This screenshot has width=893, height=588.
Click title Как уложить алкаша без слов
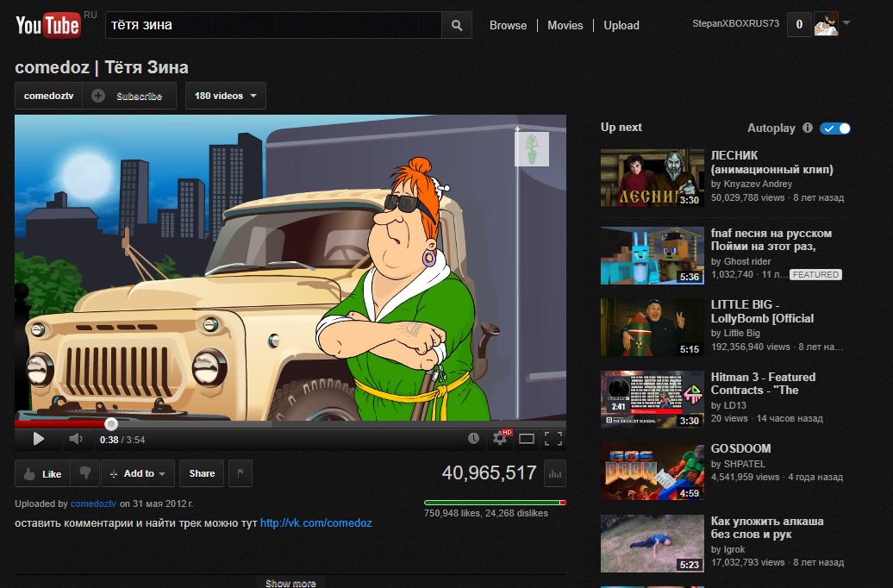point(767,528)
